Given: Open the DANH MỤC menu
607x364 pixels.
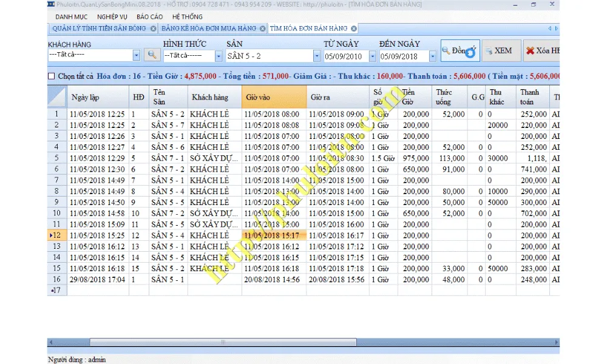Looking at the screenshot, I should 72,17.
